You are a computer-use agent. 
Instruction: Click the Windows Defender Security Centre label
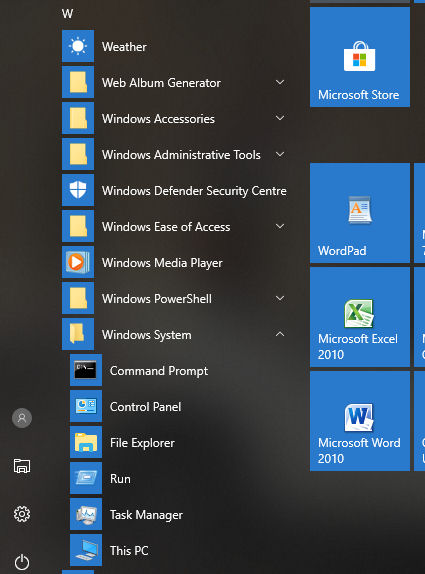point(194,191)
